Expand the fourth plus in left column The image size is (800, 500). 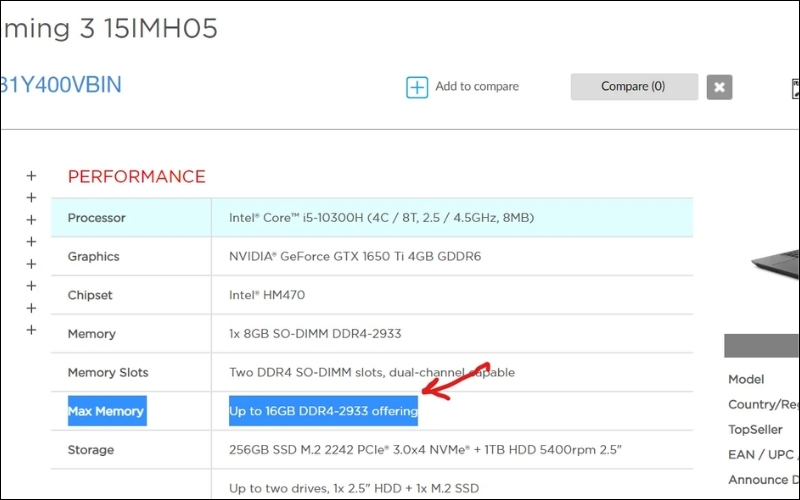tap(31, 242)
